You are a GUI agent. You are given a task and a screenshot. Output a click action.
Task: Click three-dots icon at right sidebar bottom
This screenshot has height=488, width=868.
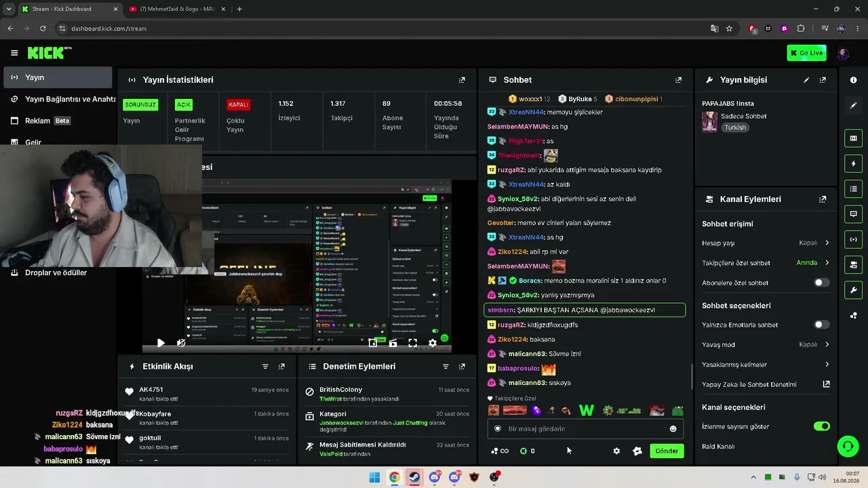(853, 315)
